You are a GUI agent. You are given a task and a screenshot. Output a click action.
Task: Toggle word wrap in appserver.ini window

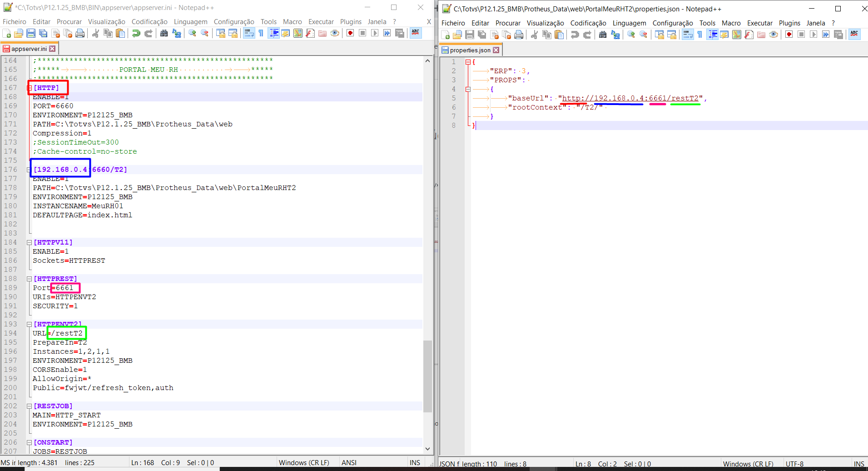click(x=249, y=33)
